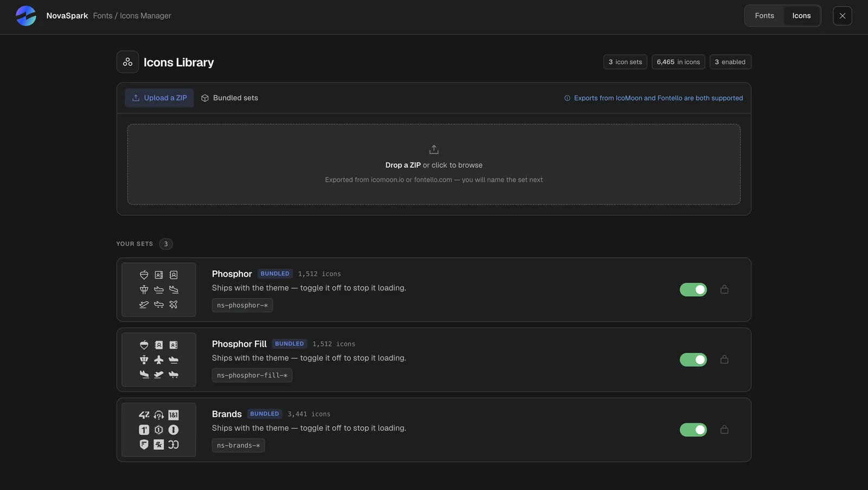Select the outline tilted airplane icon preview
The image size is (868, 490).
coord(174,304)
